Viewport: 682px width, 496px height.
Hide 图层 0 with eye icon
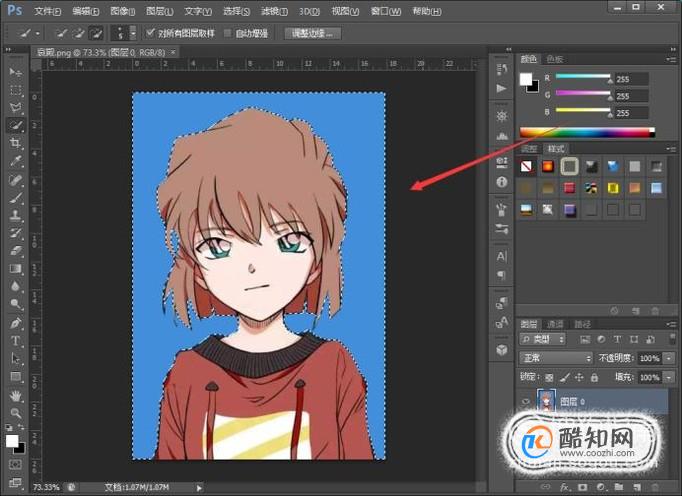coord(525,401)
